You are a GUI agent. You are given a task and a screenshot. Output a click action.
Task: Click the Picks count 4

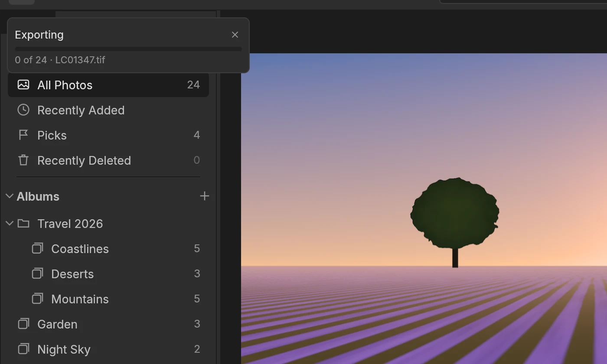(x=197, y=135)
